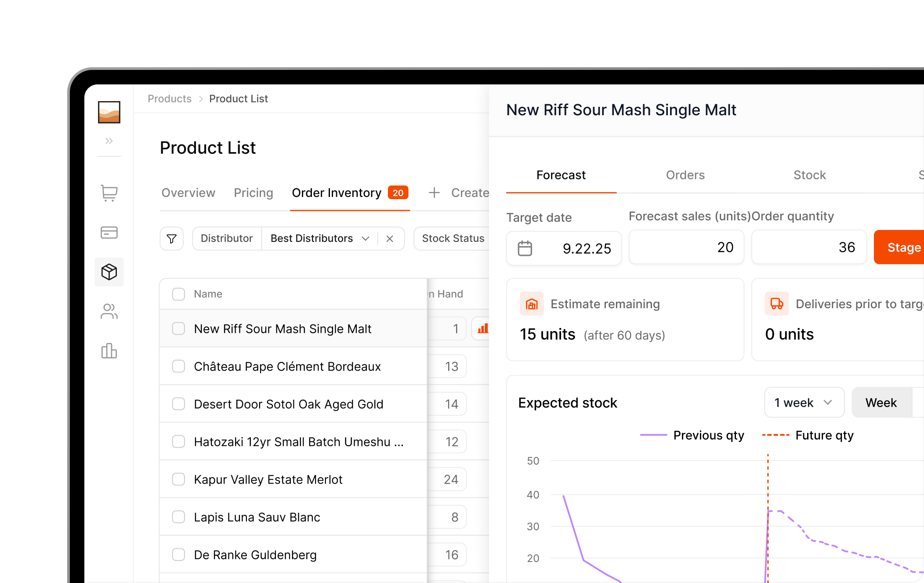Open the users sidebar icon
This screenshot has height=583, width=924.
(109, 311)
